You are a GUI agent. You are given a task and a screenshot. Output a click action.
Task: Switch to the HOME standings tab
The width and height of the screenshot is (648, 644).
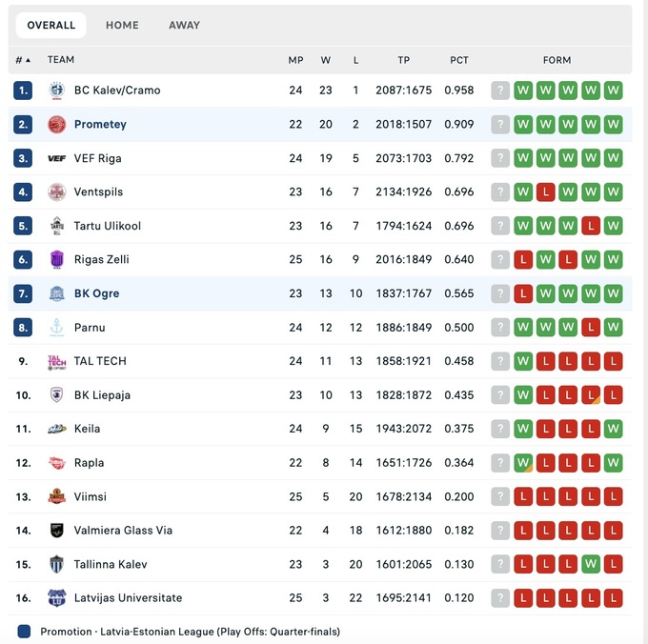pyautogui.click(x=122, y=26)
